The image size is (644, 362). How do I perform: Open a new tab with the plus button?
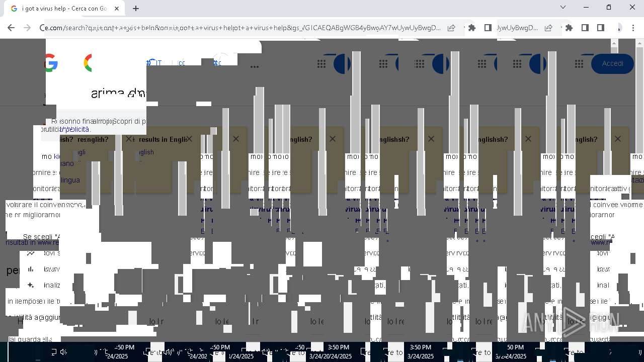[136, 9]
